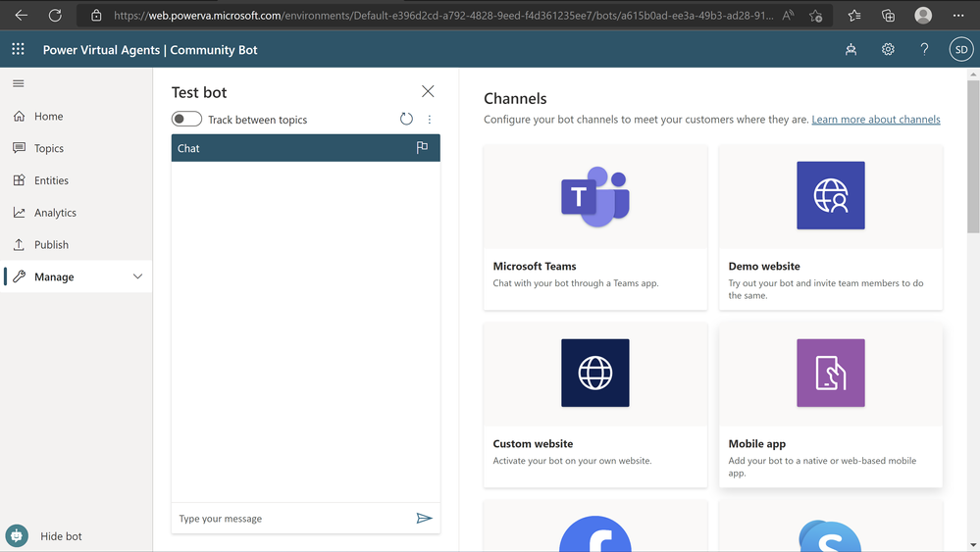
Task: Click the flag icon in Chat header
Action: pyautogui.click(x=422, y=147)
